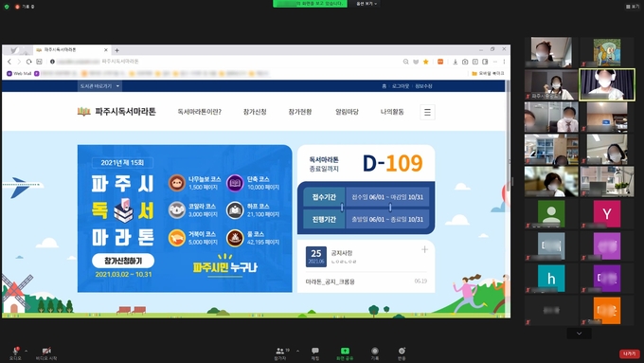Click the 하프 코스 icon
Screen dimensions: 644x363
(235, 210)
